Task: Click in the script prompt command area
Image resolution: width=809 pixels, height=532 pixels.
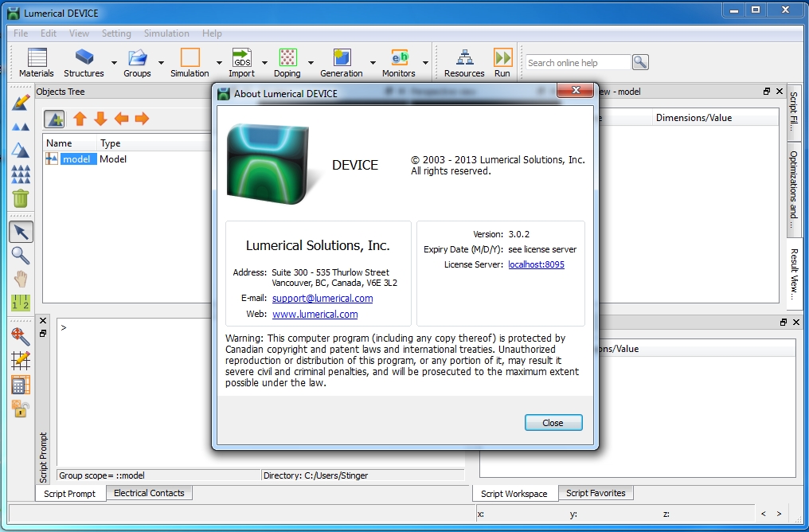Action: [x=260, y=392]
